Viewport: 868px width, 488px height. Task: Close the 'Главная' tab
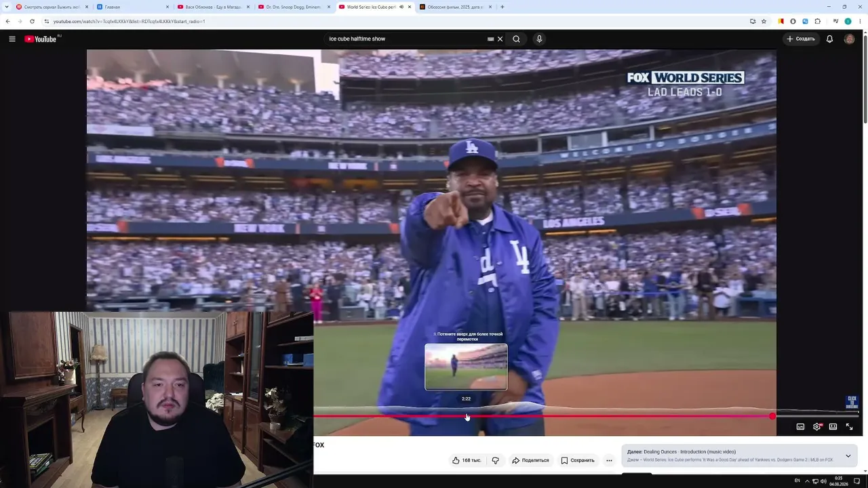[x=167, y=7]
